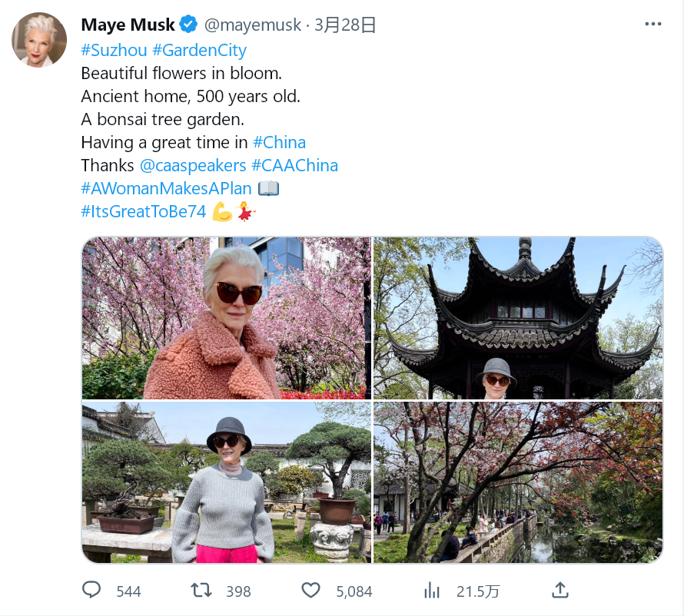Open the reply comment icon

(x=91, y=591)
